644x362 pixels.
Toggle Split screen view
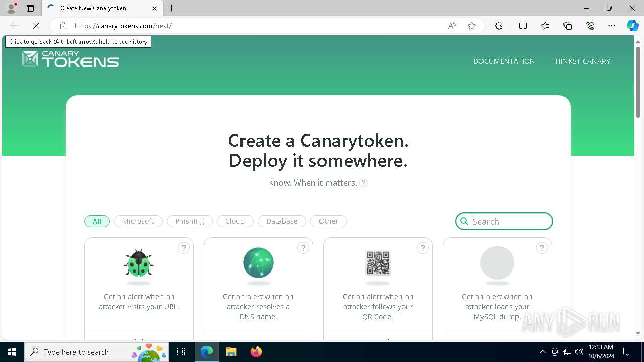pos(523,26)
